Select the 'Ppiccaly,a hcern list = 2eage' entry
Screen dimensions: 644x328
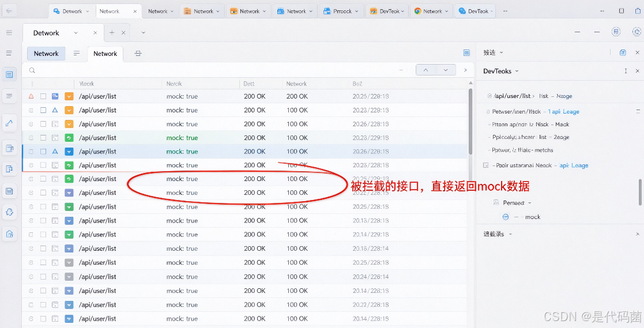[x=530, y=137]
